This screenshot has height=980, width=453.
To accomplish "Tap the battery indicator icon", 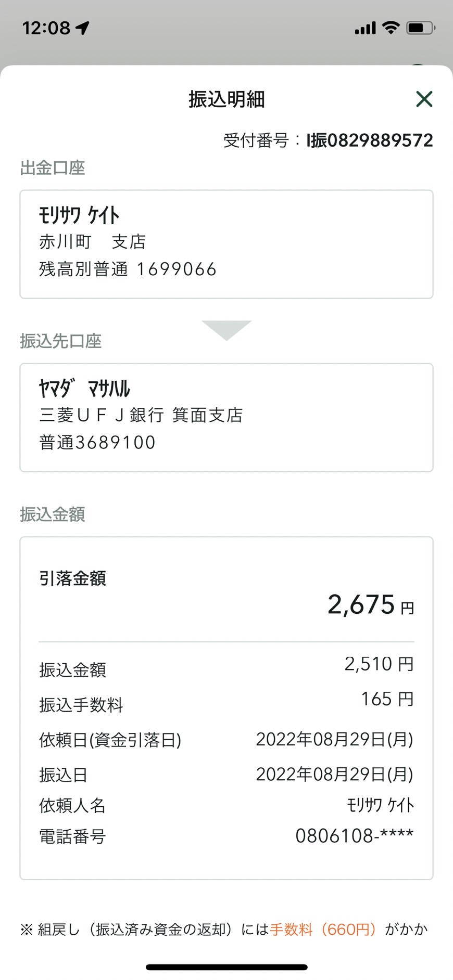I will pyautogui.click(x=421, y=28).
